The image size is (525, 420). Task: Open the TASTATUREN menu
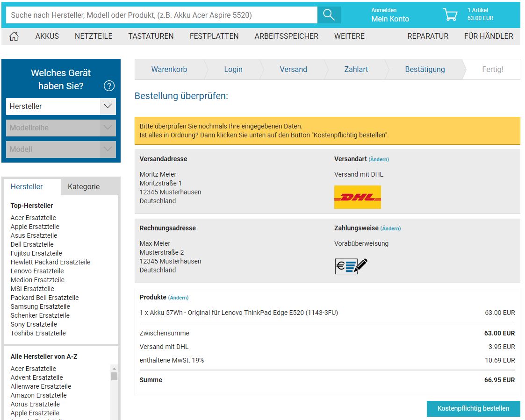[151, 36]
